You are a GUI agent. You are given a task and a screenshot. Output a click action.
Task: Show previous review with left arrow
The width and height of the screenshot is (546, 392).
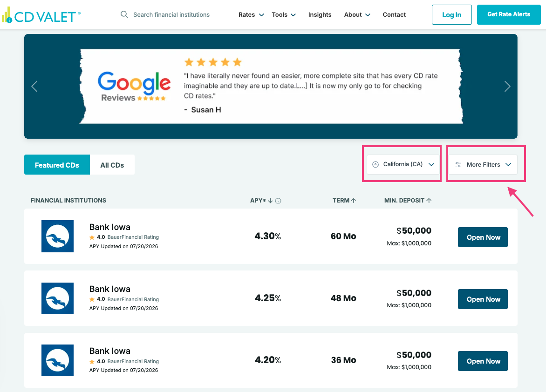point(34,86)
